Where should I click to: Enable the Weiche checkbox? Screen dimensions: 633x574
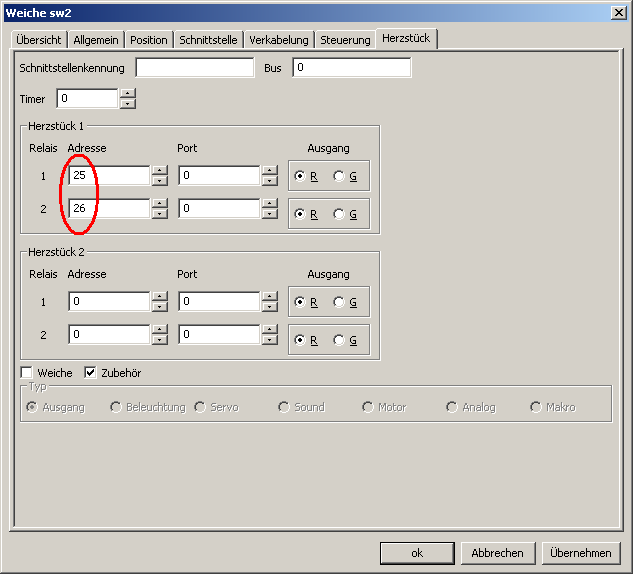coord(28,373)
